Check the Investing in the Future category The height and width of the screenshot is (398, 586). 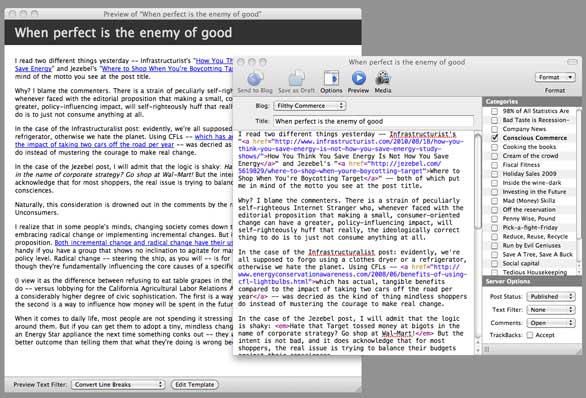(494, 192)
